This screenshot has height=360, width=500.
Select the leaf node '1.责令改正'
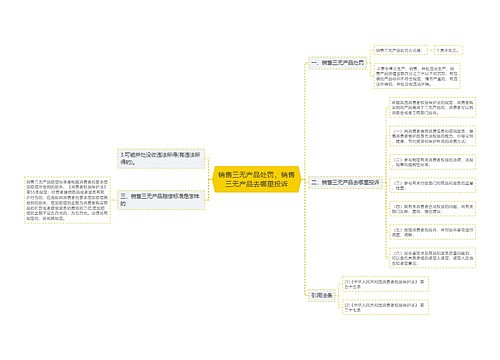(448, 50)
